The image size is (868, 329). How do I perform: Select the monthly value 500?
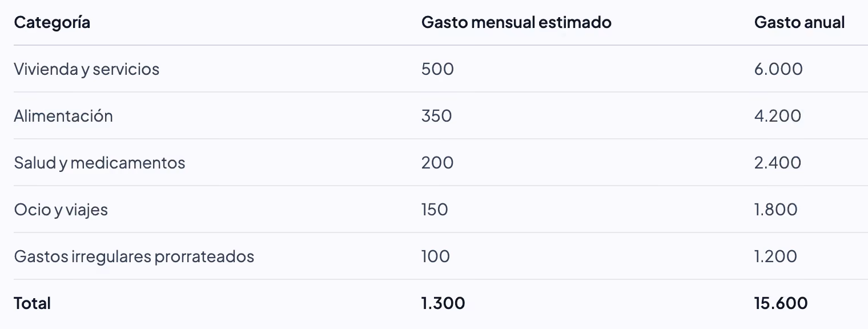coord(437,69)
